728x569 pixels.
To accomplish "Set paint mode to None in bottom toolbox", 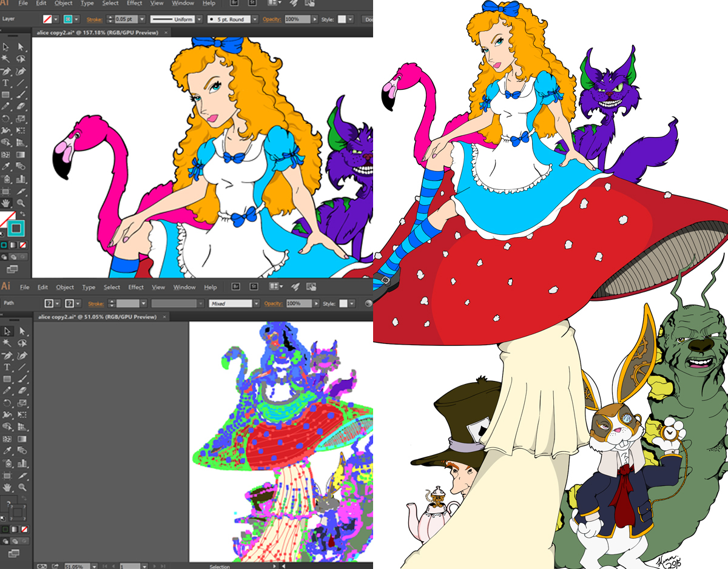I will 24,528.
